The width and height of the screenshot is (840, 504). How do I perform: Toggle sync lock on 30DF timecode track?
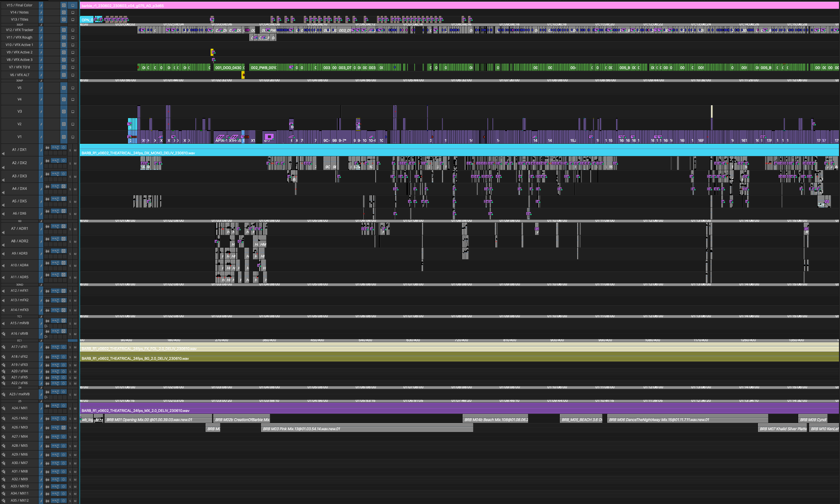(x=41, y=25)
